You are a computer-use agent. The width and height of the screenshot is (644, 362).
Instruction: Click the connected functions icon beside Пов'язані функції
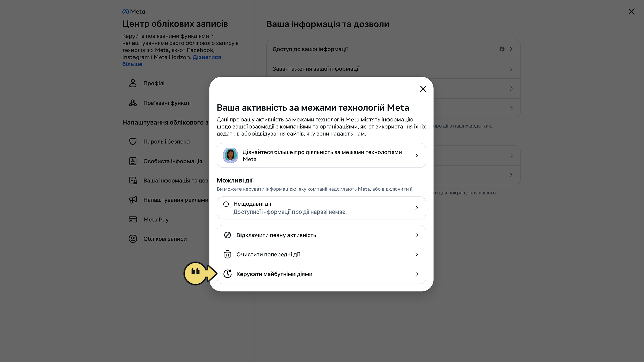133,103
